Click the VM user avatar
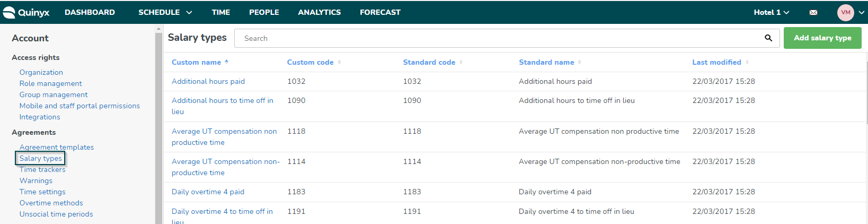This screenshot has height=224, width=868. [845, 12]
